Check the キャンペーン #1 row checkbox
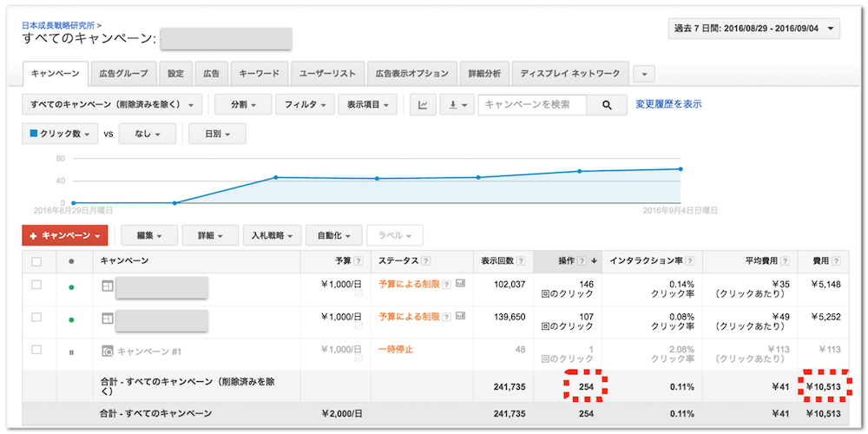Viewport: 868px width, 434px height. tap(36, 350)
